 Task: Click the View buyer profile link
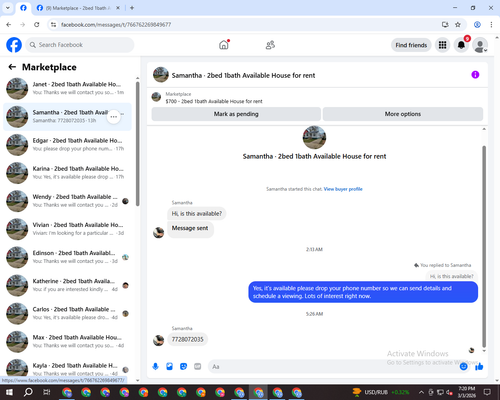pyautogui.click(x=343, y=189)
